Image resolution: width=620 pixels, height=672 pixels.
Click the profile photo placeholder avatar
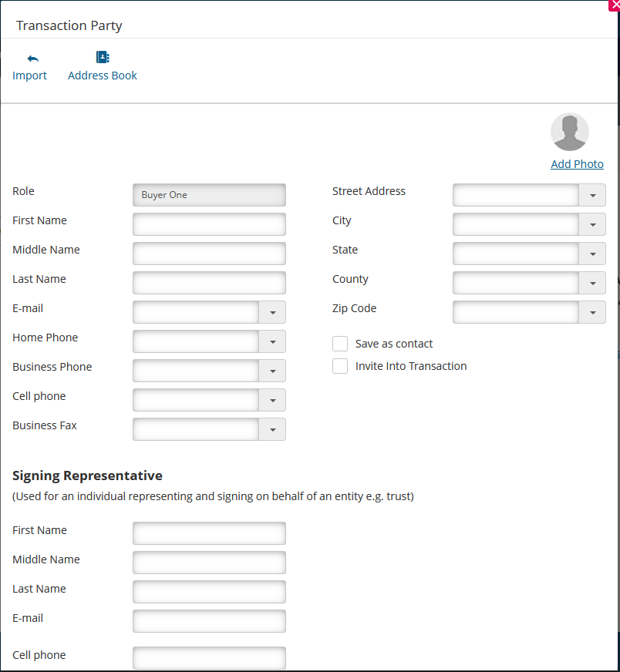tap(570, 131)
